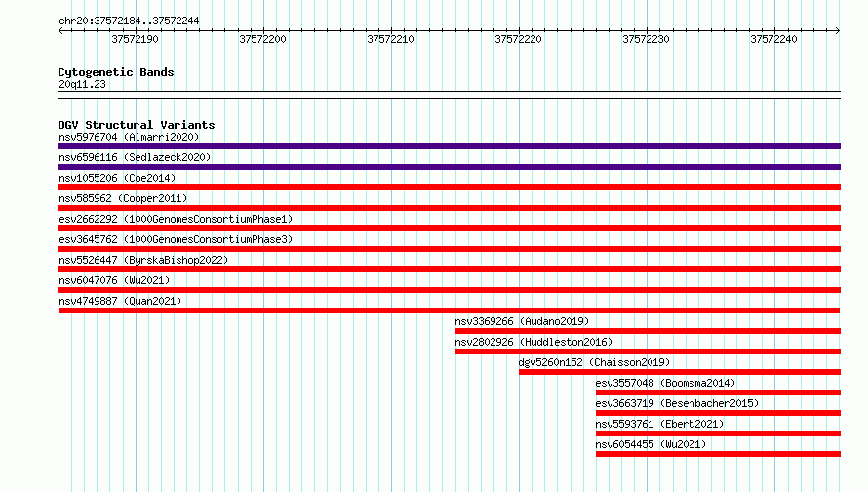Open esv2662292 (1000GenomesConsortiumPhase1) label

(176, 219)
